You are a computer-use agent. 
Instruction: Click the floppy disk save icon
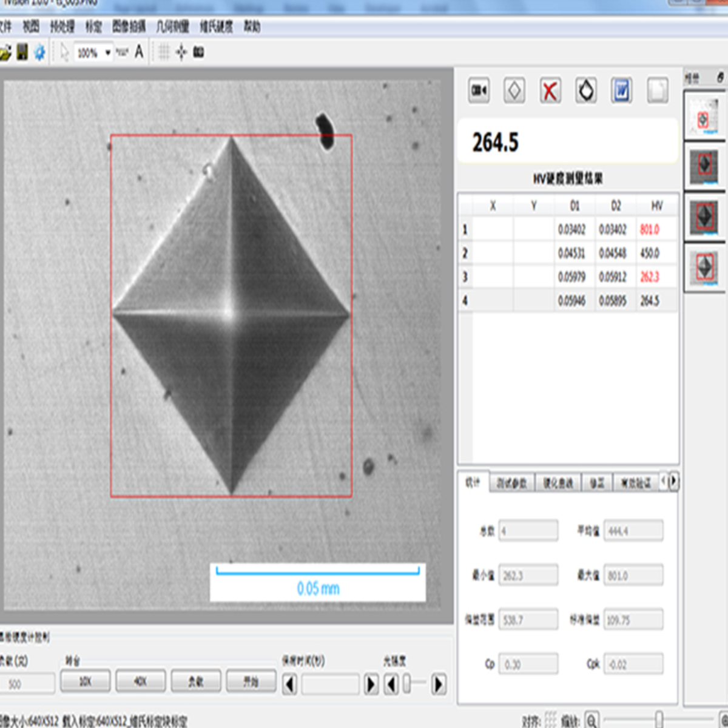22,52
